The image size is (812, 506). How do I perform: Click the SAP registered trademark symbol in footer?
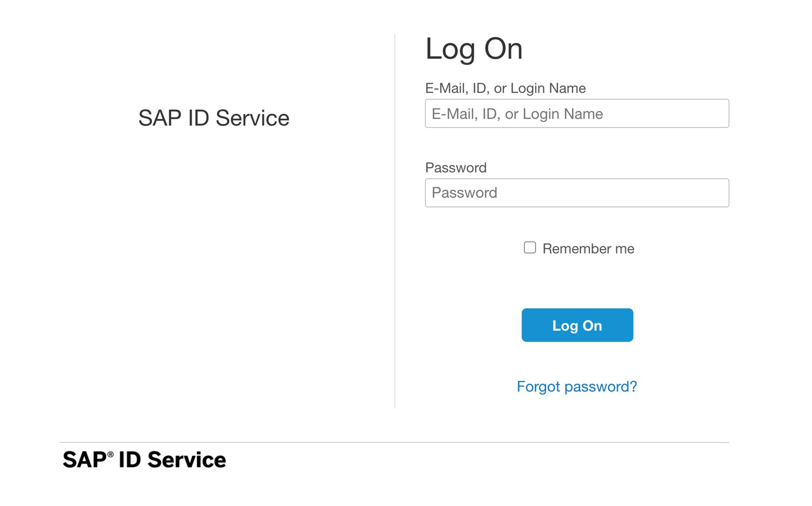point(109,453)
